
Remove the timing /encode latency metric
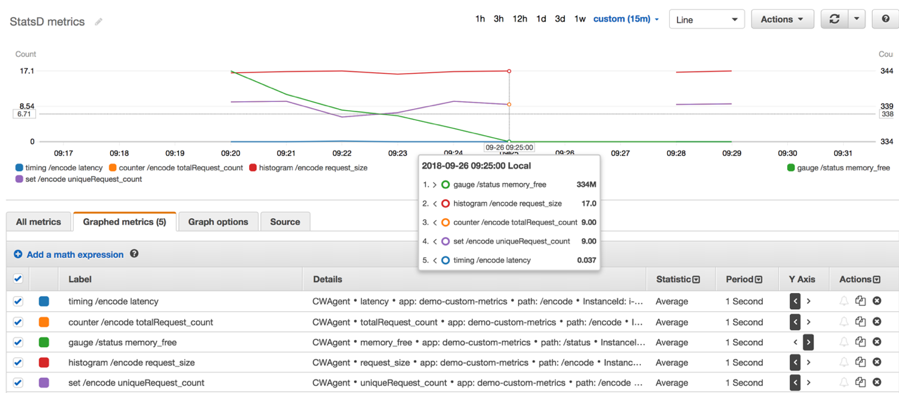click(x=877, y=301)
